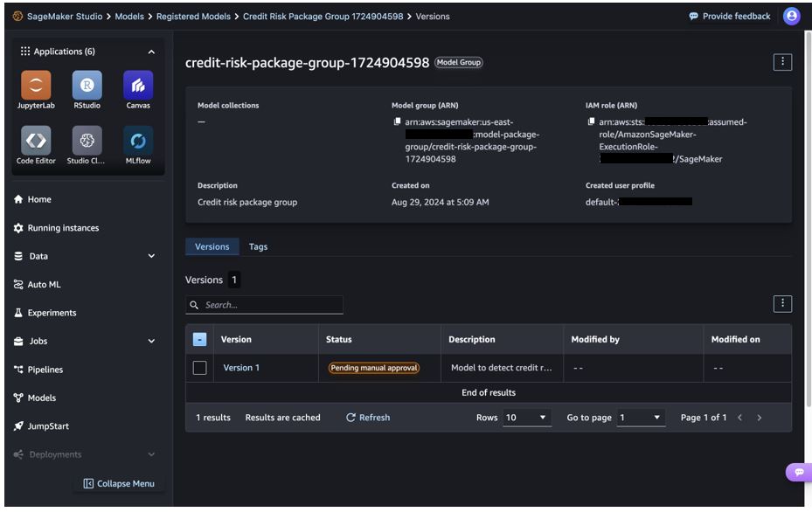This screenshot has height=512, width=812.
Task: Open the Studio Classic application
Action: pyautogui.click(x=87, y=141)
